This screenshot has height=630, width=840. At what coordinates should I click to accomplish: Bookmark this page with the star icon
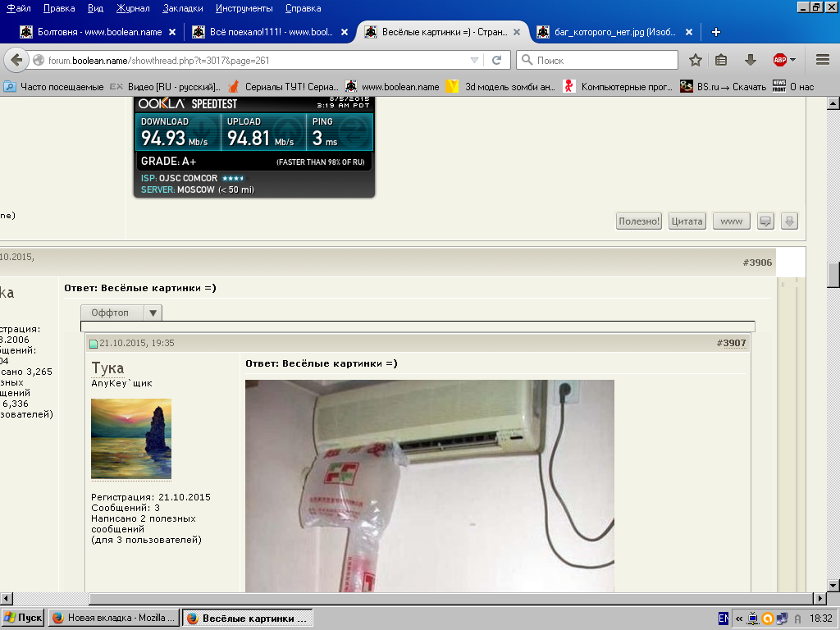tap(695, 60)
